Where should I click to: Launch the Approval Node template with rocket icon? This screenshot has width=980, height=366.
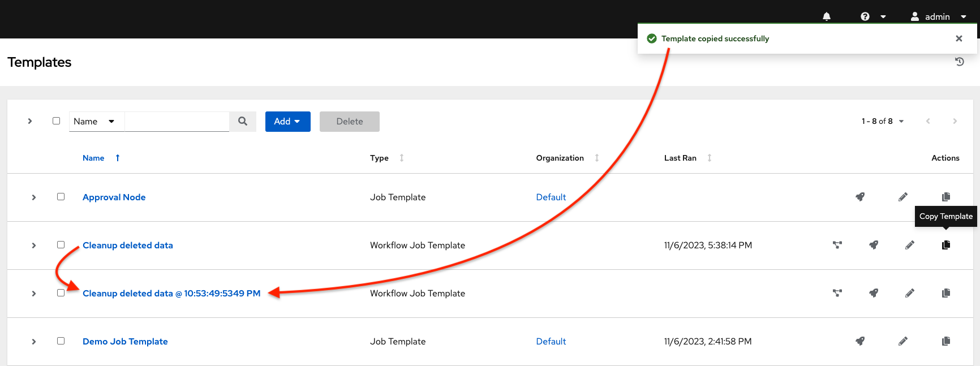[860, 197]
